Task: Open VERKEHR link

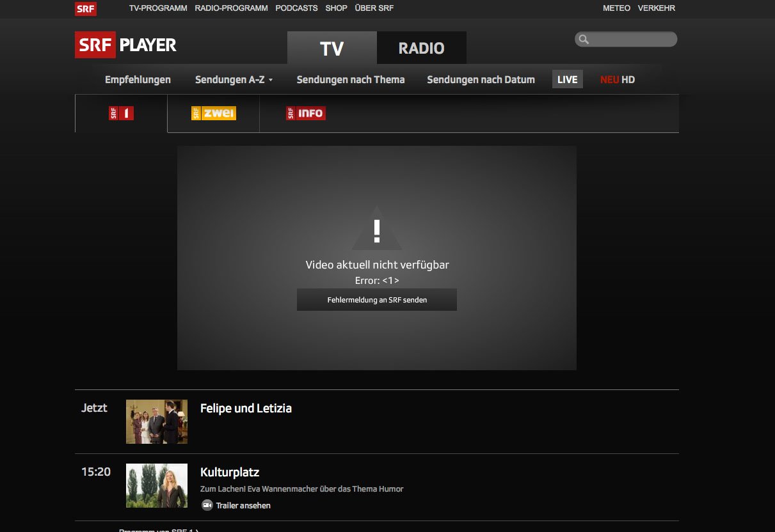Action: pos(657,8)
